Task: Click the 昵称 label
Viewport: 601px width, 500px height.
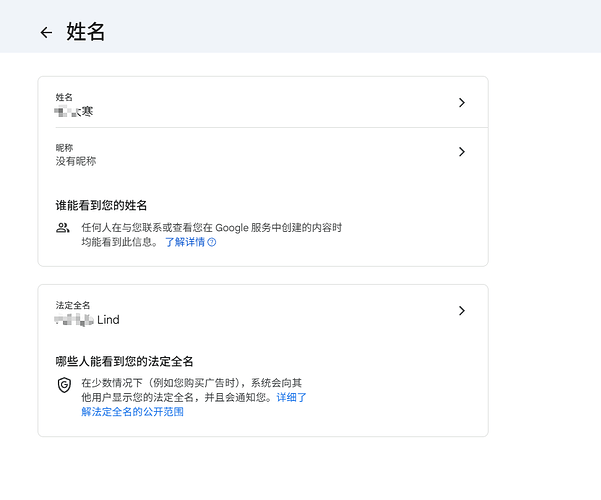Action: (64, 148)
